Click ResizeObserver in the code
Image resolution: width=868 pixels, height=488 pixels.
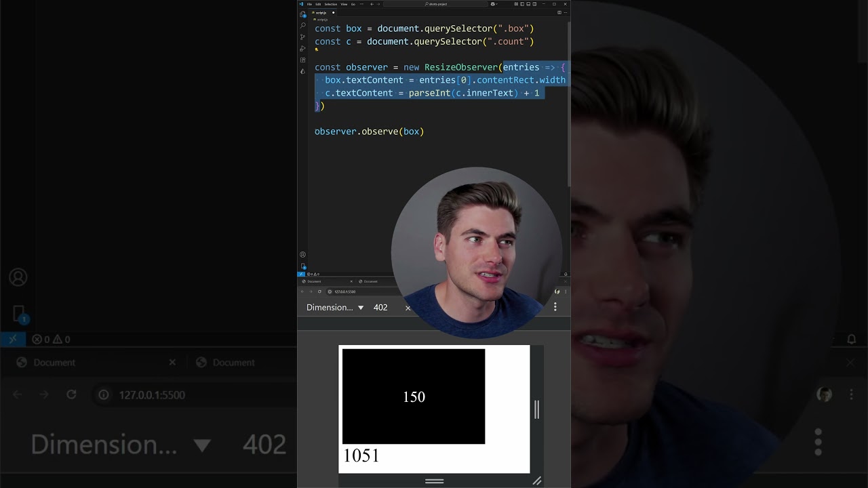click(461, 67)
